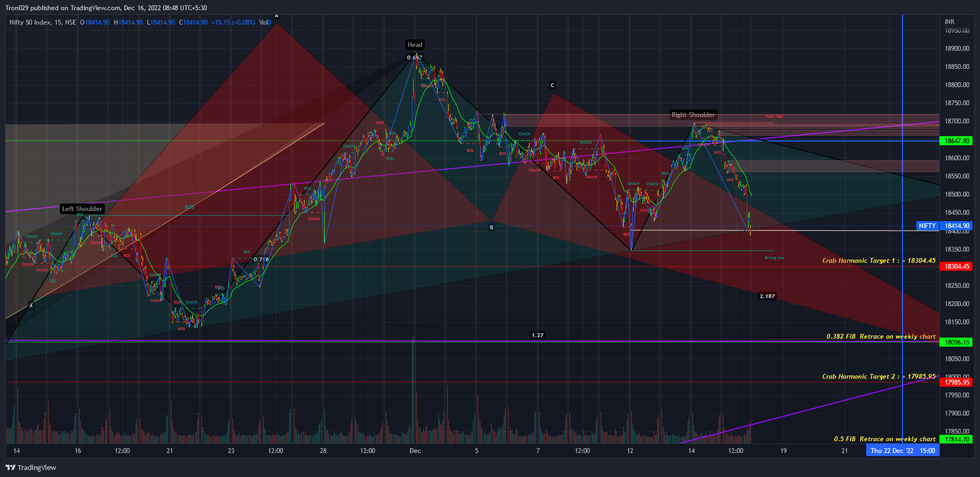Click the 0.647 ratio under Head
980x477 pixels.
(x=415, y=57)
